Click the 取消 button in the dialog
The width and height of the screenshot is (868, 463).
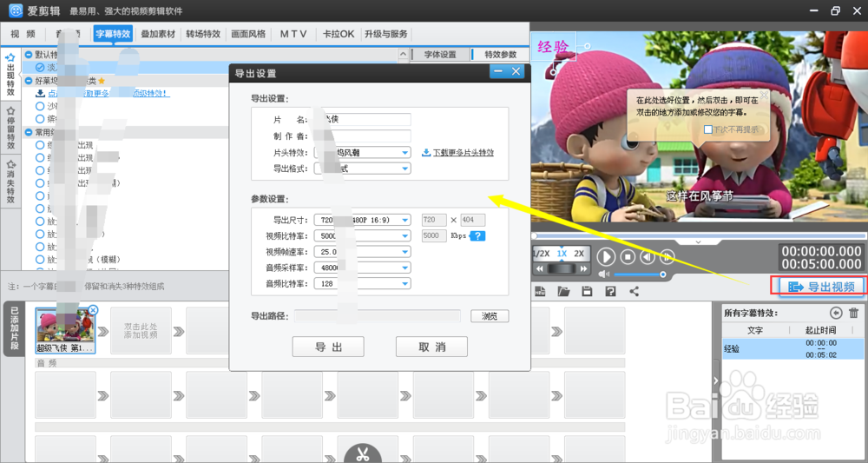431,347
